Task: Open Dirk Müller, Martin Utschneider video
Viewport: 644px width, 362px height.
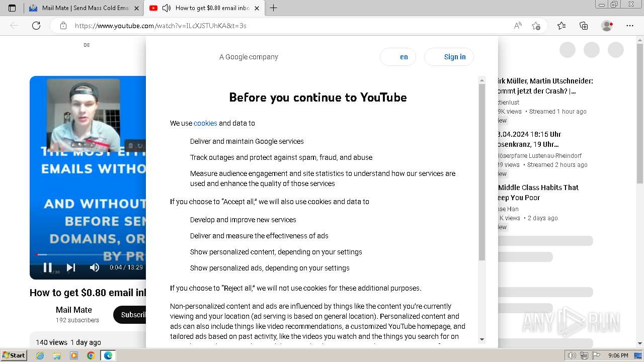Action: tap(545, 86)
